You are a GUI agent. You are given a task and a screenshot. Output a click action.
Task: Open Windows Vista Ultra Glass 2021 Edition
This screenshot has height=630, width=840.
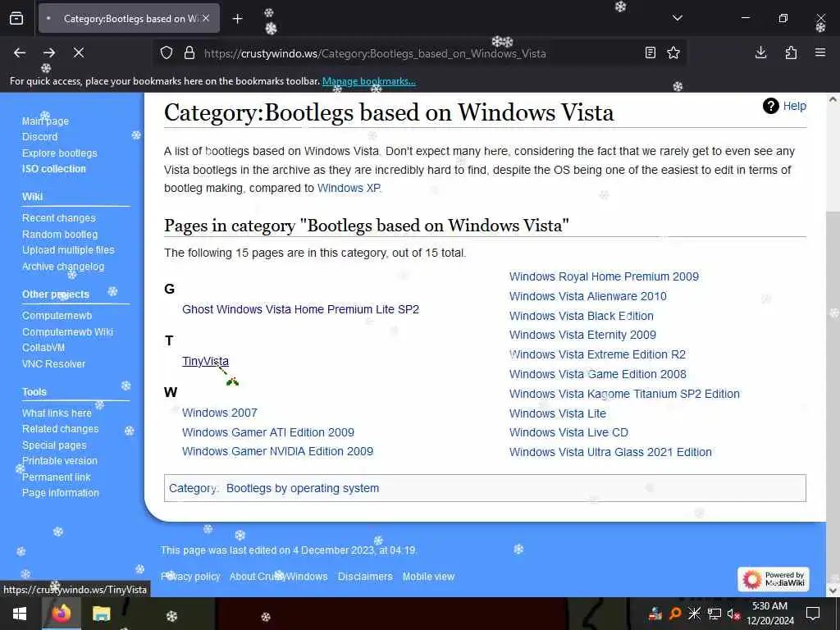coord(610,452)
